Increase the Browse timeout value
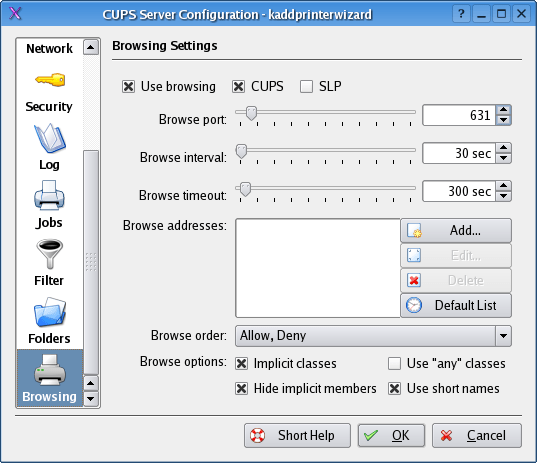 [503, 186]
